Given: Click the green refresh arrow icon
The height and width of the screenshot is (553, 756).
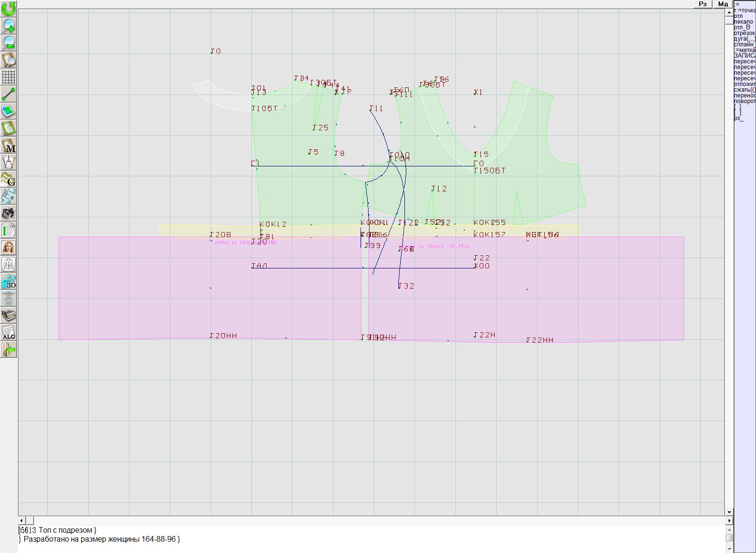Looking at the screenshot, I should (x=9, y=9).
